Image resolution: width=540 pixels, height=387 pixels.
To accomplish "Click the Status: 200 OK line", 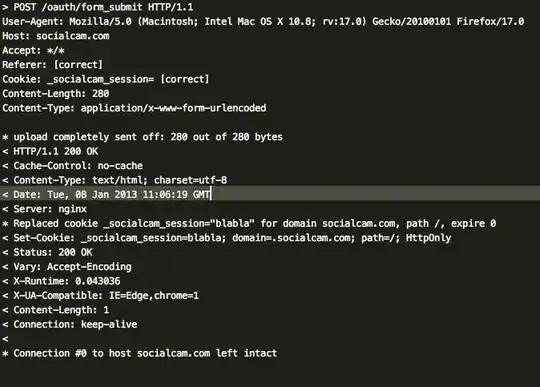I will click(x=48, y=253).
